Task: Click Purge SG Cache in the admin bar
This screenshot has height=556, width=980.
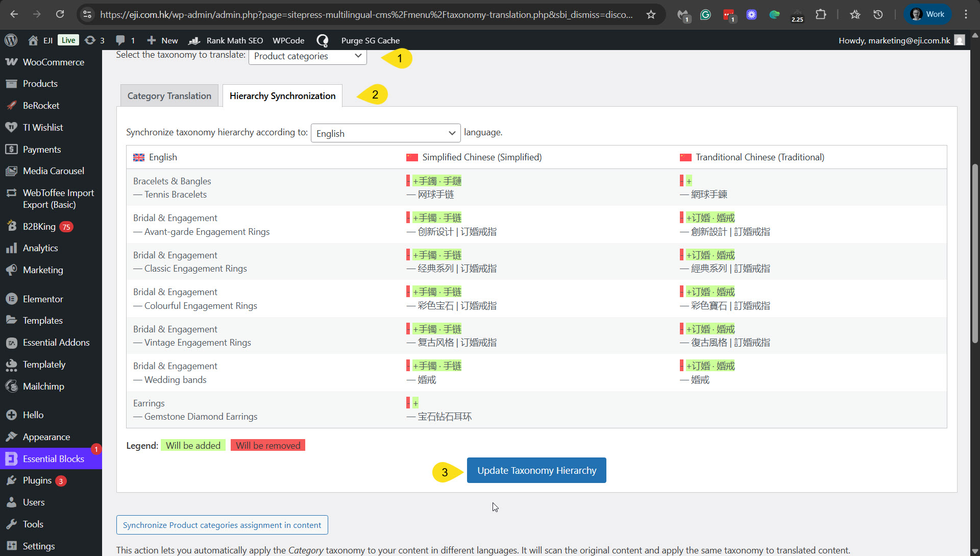Action: 370,40
